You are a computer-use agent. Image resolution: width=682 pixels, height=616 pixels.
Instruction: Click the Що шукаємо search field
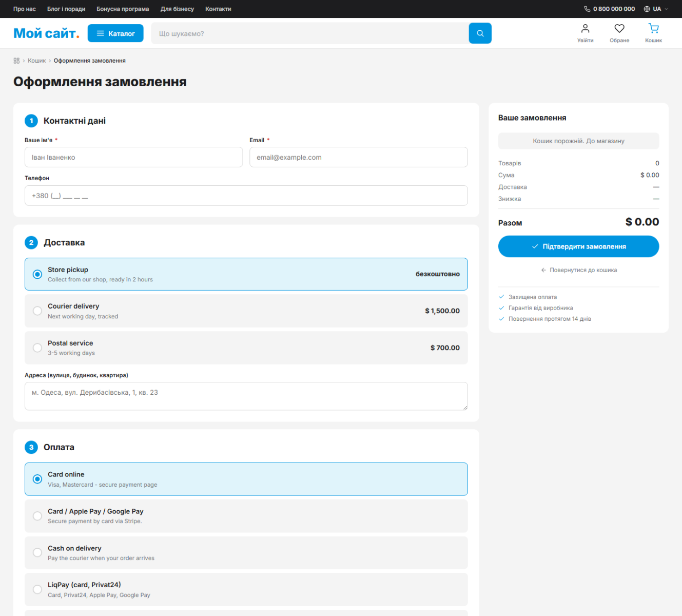pos(310,33)
